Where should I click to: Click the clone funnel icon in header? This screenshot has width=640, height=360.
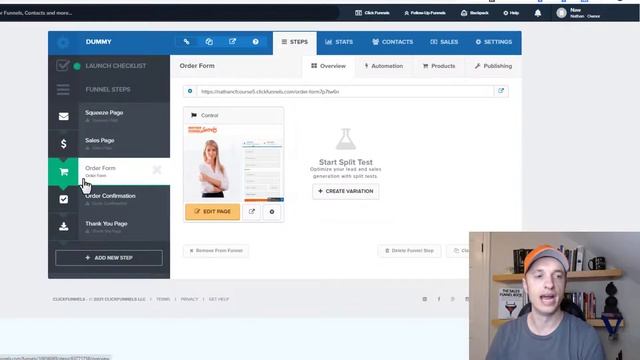point(209,42)
